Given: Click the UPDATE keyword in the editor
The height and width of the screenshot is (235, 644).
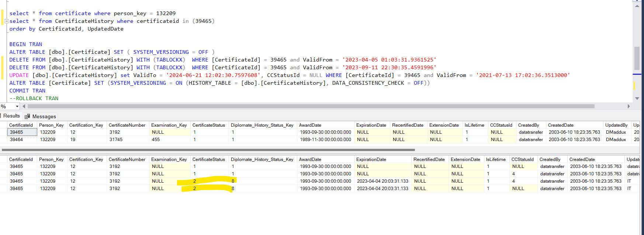Looking at the screenshot, I should (x=19, y=75).
